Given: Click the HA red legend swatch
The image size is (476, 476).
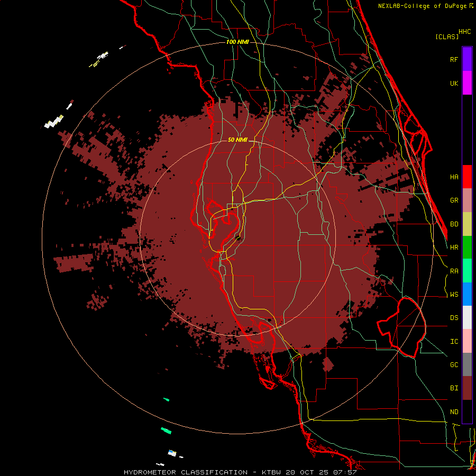Looking at the screenshot, I should point(467,177).
